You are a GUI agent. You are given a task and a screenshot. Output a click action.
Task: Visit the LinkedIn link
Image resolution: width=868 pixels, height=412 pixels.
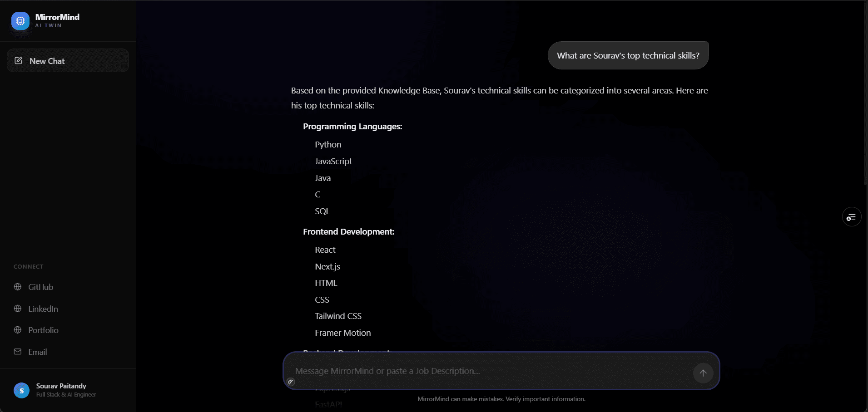pos(43,309)
